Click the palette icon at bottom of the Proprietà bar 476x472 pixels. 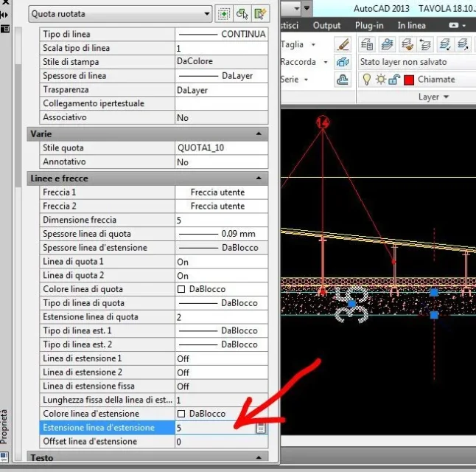pos(4,457)
